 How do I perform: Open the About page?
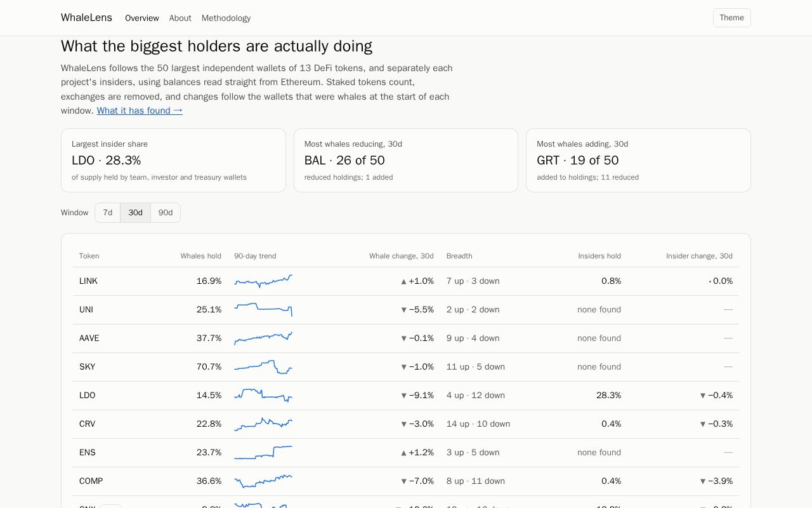[x=180, y=18]
